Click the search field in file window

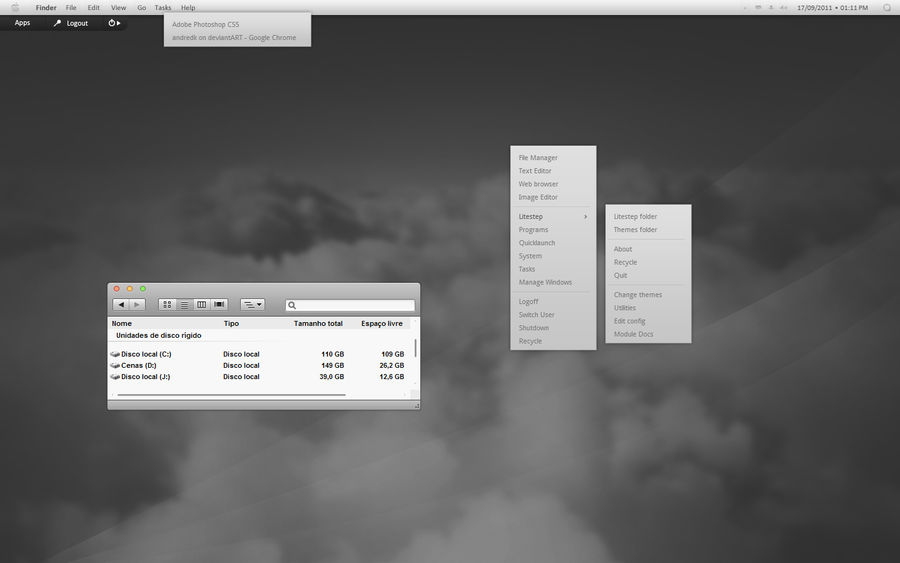click(x=350, y=305)
